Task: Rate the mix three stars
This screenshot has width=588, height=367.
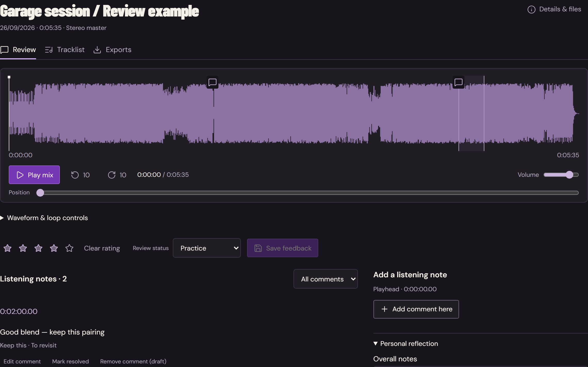Action: 38,248
